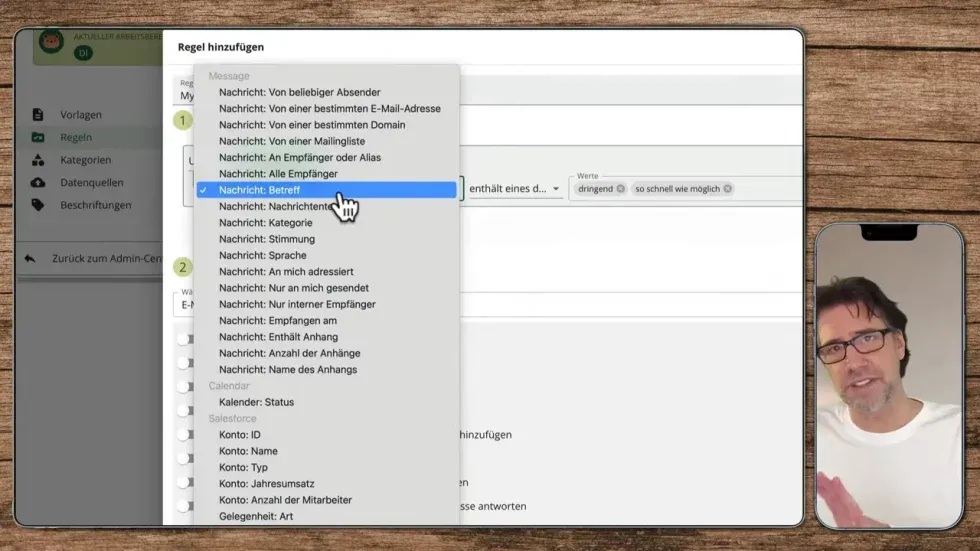Viewport: 980px width, 551px height.
Task: Select 'Nachricht: Betreff' checked option
Action: click(259, 190)
